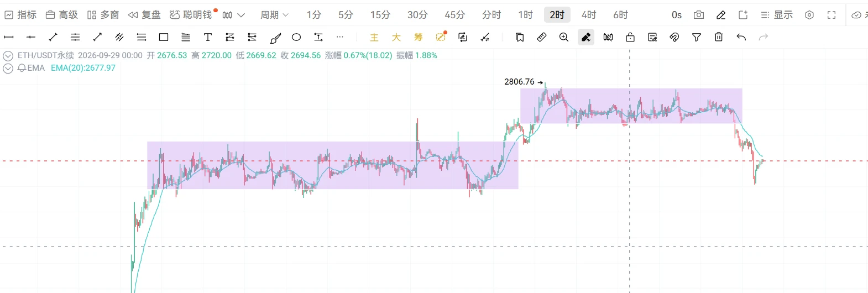Viewport: 868px width, 293px height.
Task: Select the ruler measure tool
Action: pos(542,37)
